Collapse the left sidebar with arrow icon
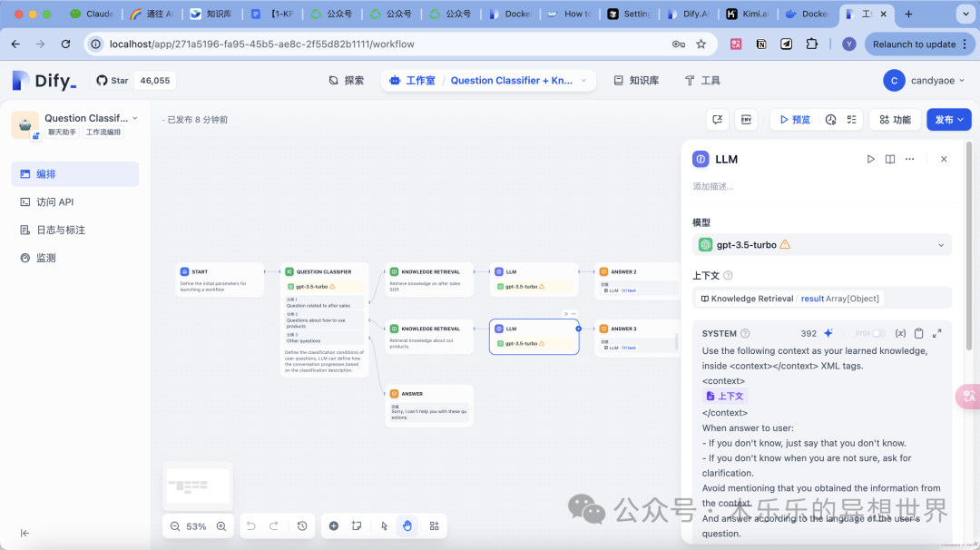Image resolution: width=980 pixels, height=550 pixels. click(x=25, y=533)
